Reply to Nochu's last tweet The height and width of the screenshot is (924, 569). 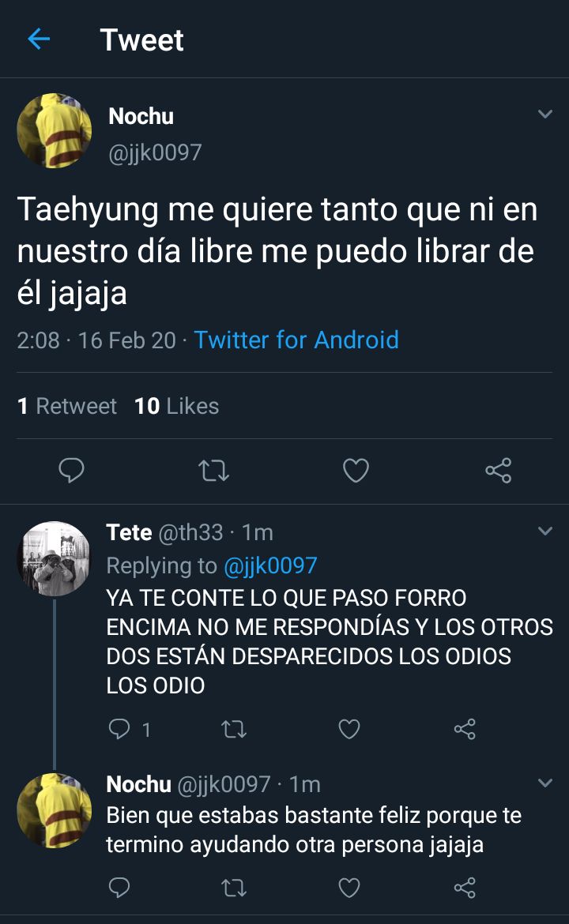pyautogui.click(x=119, y=887)
